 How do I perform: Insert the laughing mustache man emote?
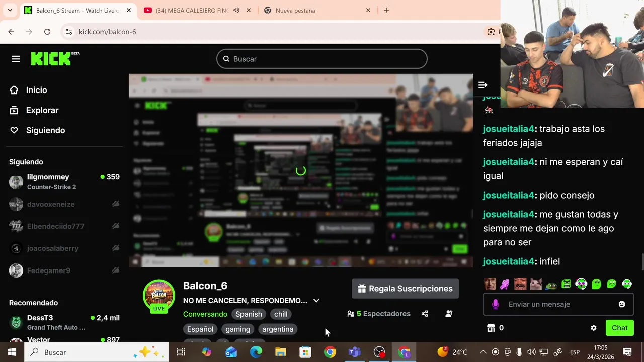pos(520,284)
